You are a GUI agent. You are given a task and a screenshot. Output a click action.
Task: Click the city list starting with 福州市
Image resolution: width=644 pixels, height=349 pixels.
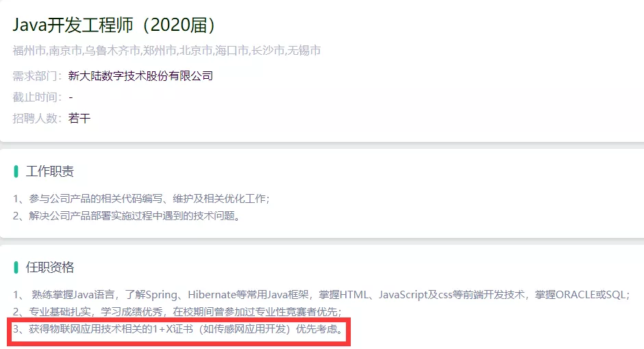pyautogui.click(x=166, y=51)
